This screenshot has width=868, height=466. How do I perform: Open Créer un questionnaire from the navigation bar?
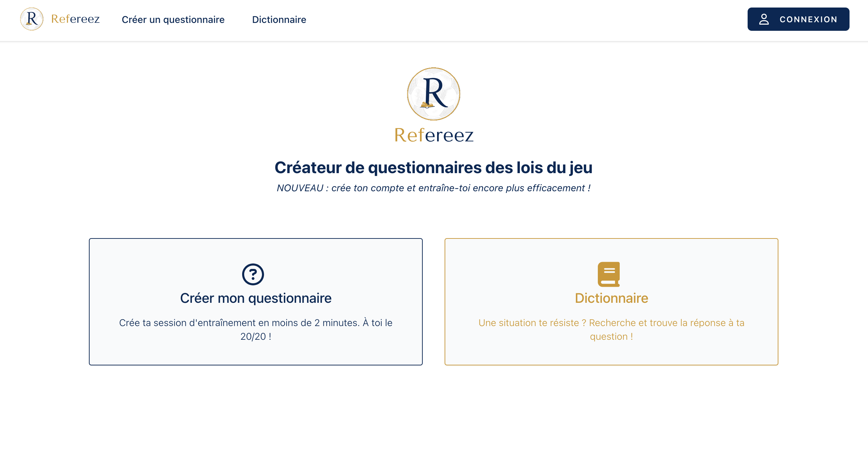pos(173,20)
